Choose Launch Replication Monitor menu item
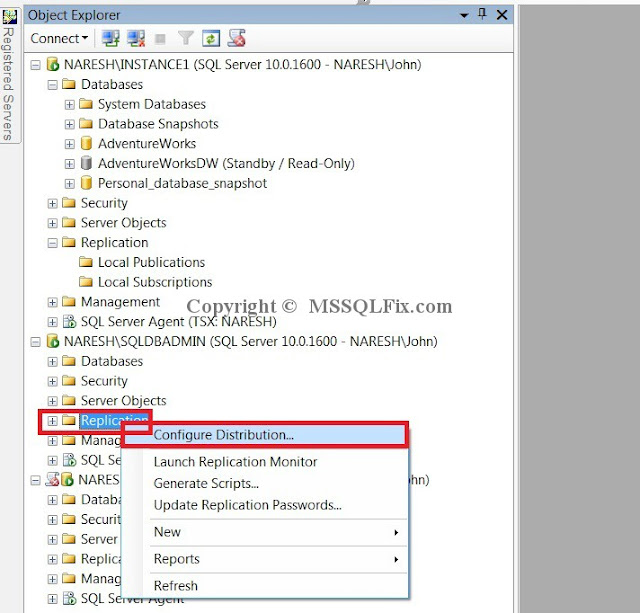The width and height of the screenshot is (640, 613). [x=265, y=462]
